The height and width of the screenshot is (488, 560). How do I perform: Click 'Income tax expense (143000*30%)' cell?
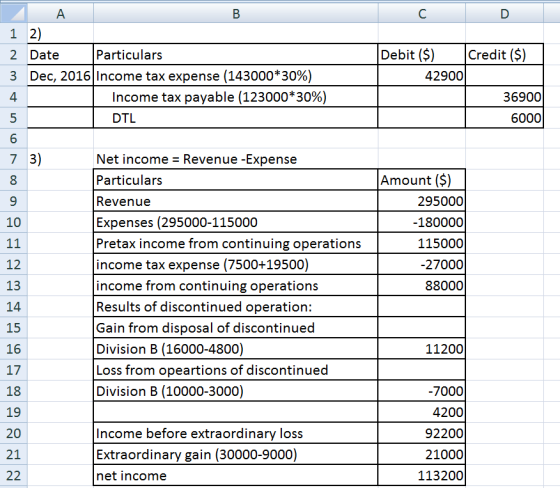(x=236, y=76)
